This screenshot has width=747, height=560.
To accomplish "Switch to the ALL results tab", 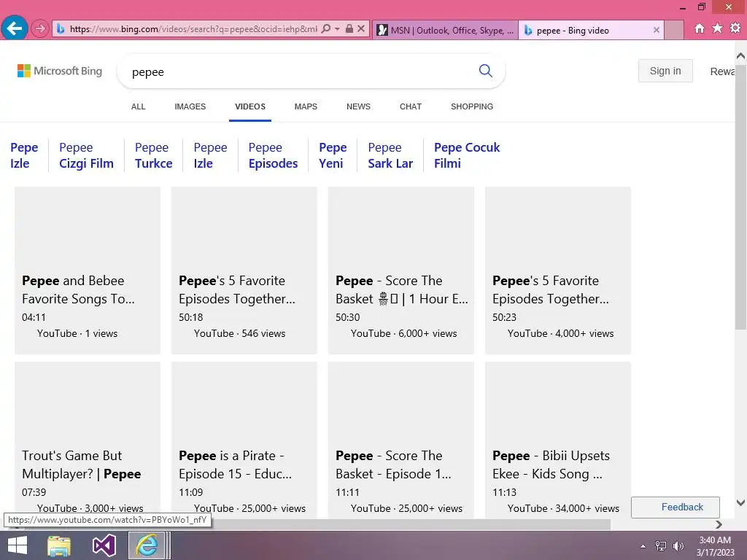I will pos(138,106).
